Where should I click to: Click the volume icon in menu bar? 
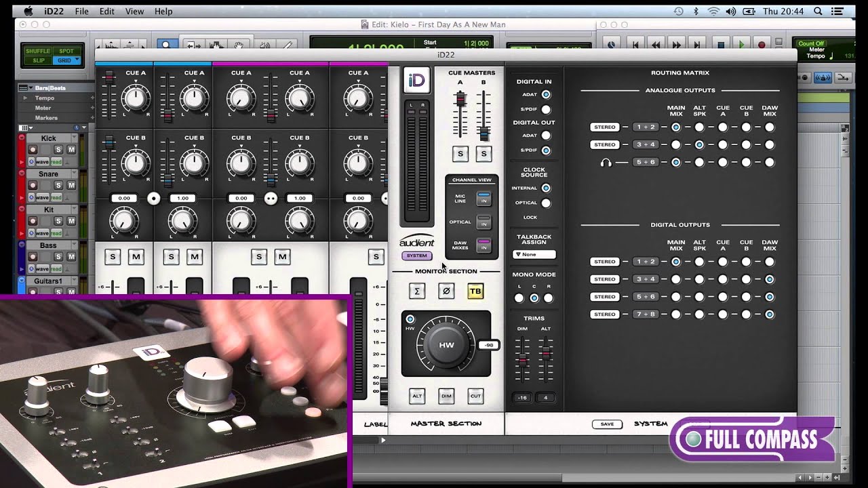[x=731, y=12]
